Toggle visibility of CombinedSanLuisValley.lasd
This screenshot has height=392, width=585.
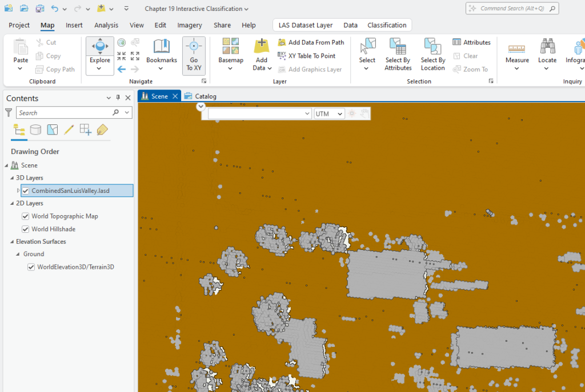click(26, 190)
